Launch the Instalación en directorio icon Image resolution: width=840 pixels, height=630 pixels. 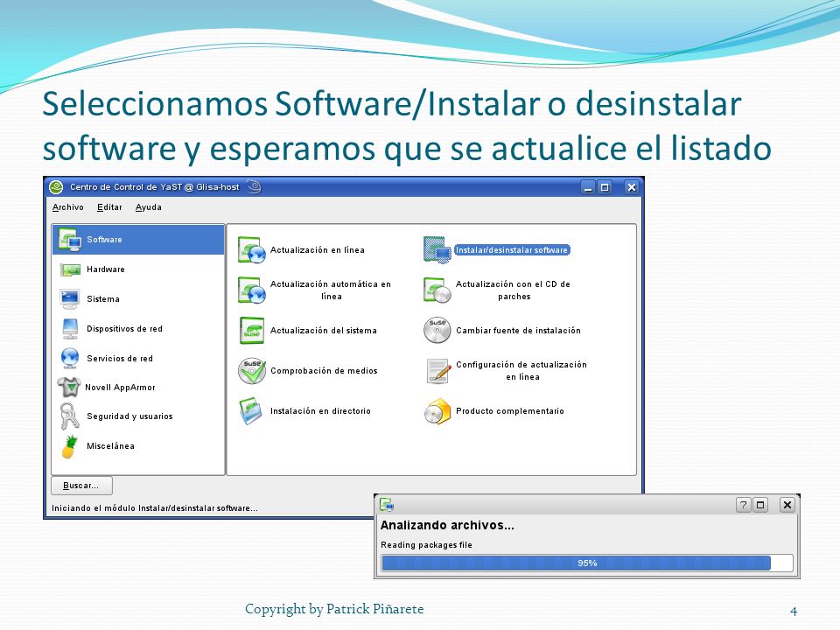[x=251, y=411]
